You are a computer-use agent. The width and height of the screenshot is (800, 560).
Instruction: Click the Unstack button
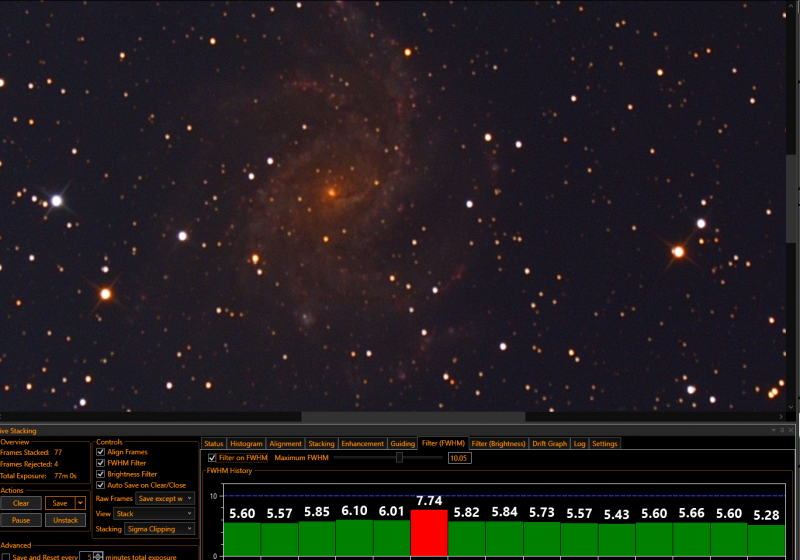click(x=65, y=520)
